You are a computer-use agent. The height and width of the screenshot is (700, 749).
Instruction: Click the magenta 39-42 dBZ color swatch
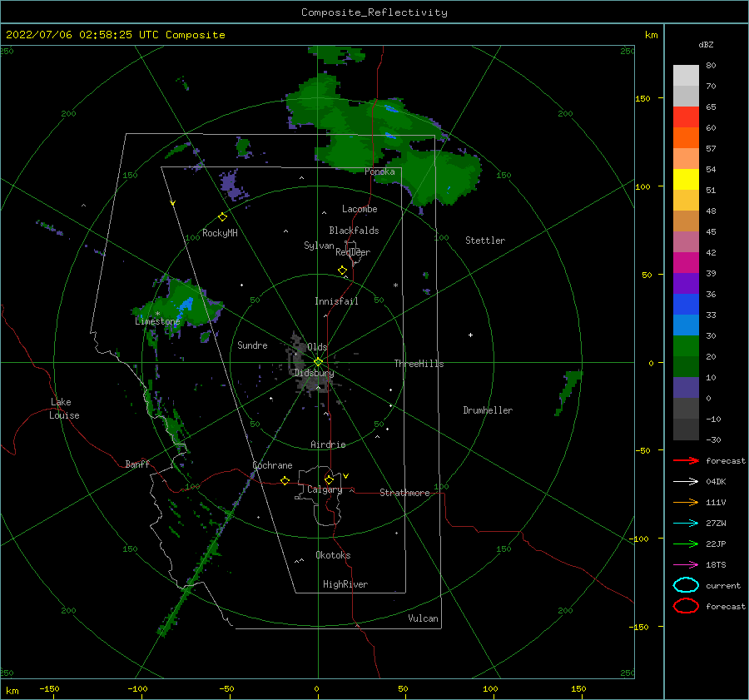click(686, 262)
